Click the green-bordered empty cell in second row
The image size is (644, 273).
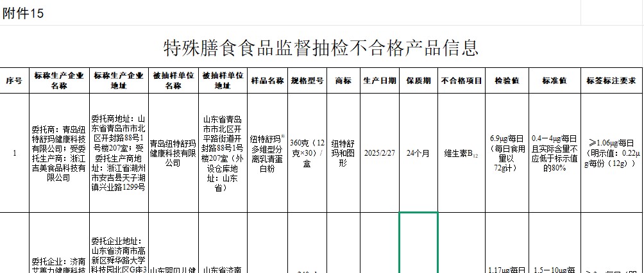(x=418, y=242)
